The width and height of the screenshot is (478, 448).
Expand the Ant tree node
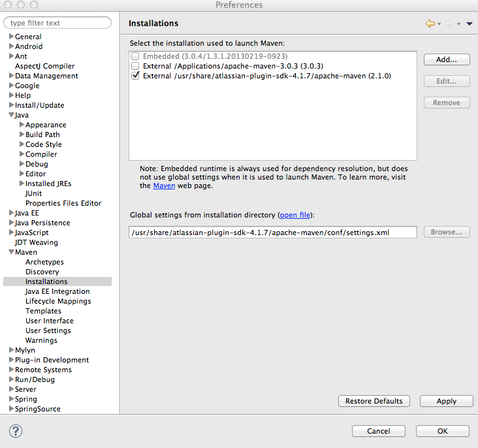point(11,56)
